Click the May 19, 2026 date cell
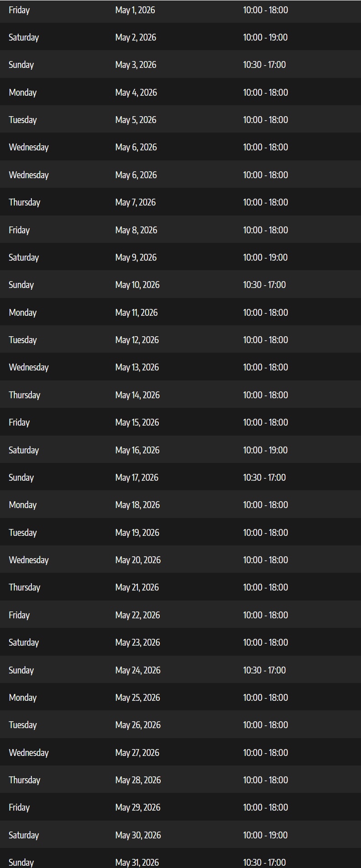 click(137, 533)
